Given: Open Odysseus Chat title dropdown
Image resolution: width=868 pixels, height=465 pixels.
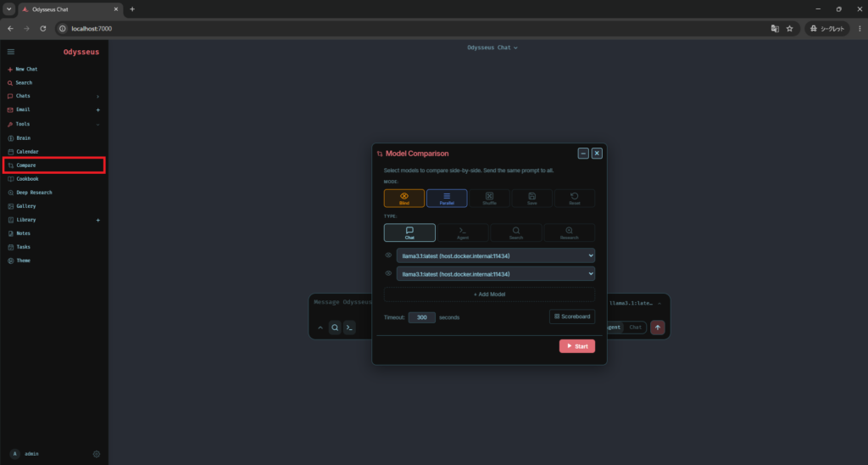Looking at the screenshot, I should (x=492, y=48).
